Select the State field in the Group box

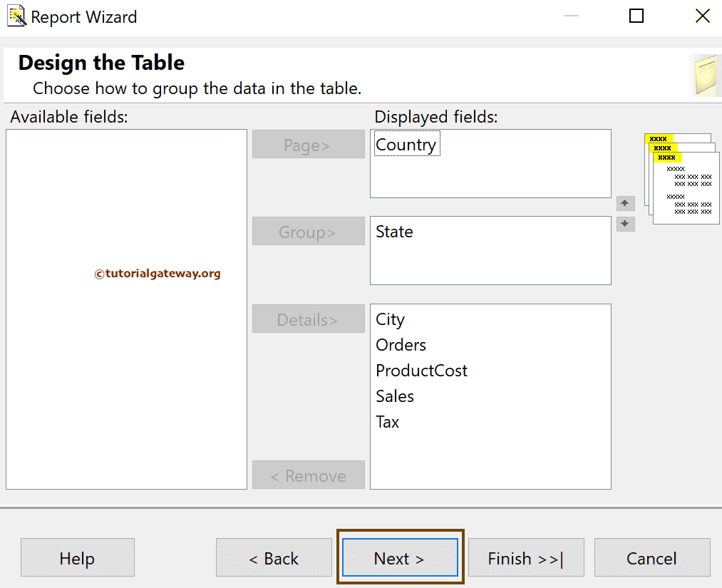[394, 232]
